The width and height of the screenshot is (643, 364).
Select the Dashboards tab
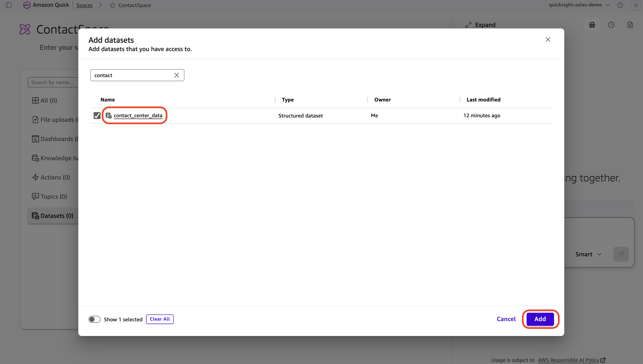click(x=55, y=139)
